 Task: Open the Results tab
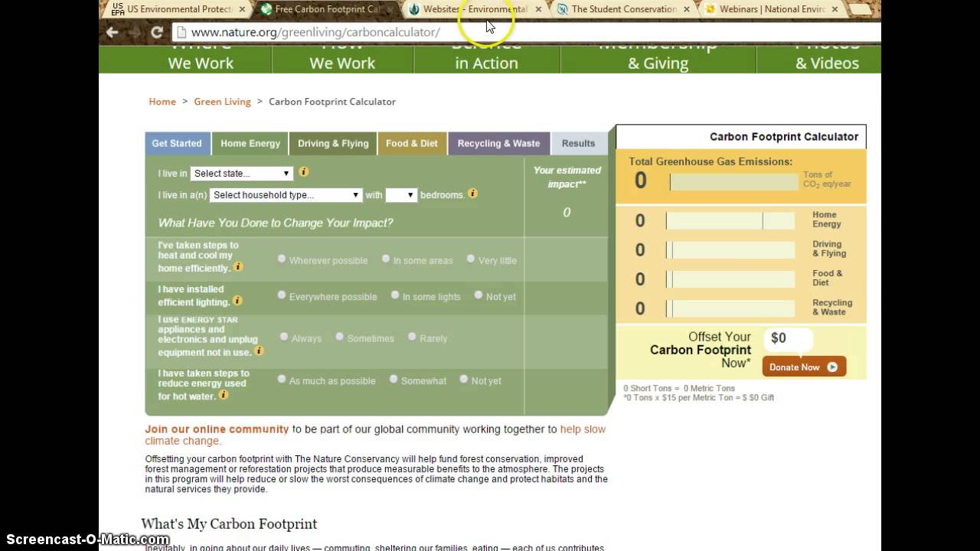click(x=578, y=143)
